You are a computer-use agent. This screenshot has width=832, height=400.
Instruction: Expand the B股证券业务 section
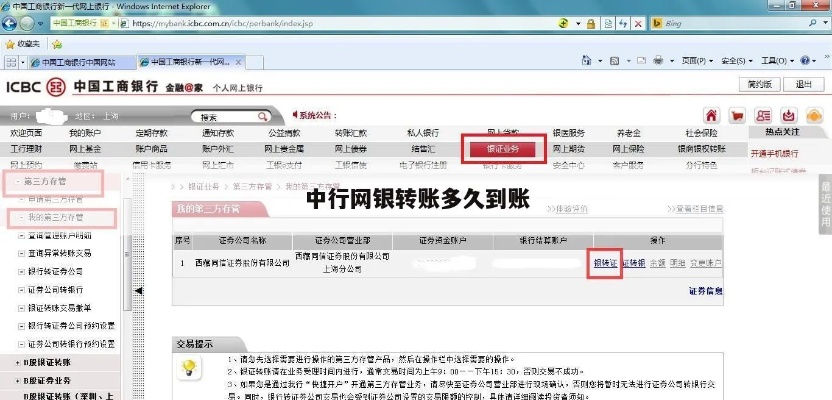click(x=18, y=381)
